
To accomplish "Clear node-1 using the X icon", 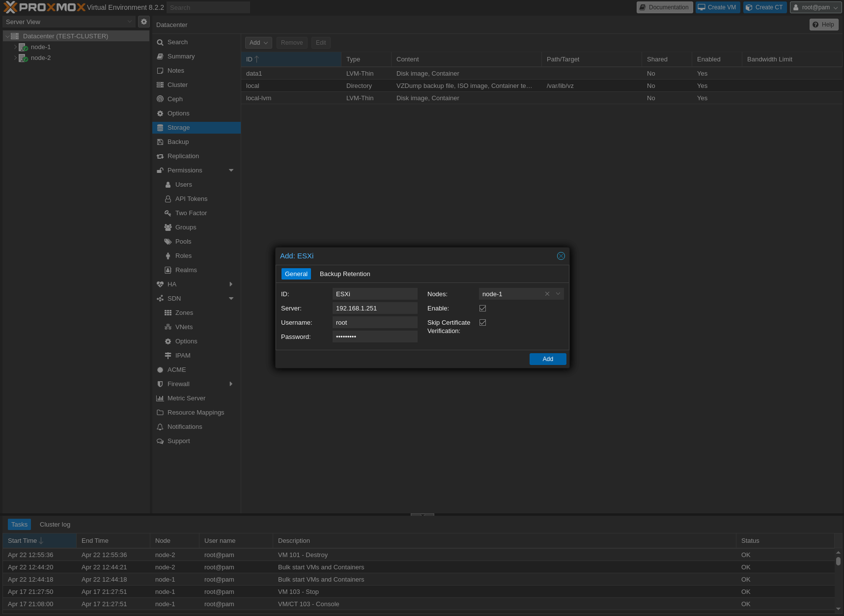I will (x=547, y=294).
